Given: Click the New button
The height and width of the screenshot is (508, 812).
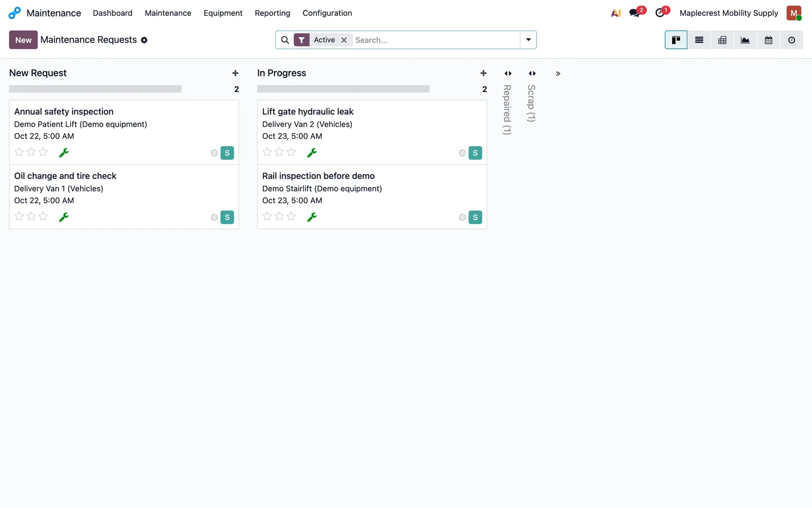Looking at the screenshot, I should coord(23,40).
